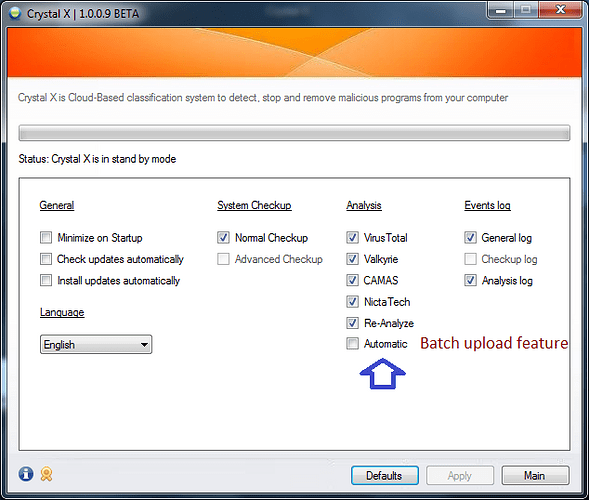Click the blue info icon
Viewport: 589px width, 500px height.
26,474
